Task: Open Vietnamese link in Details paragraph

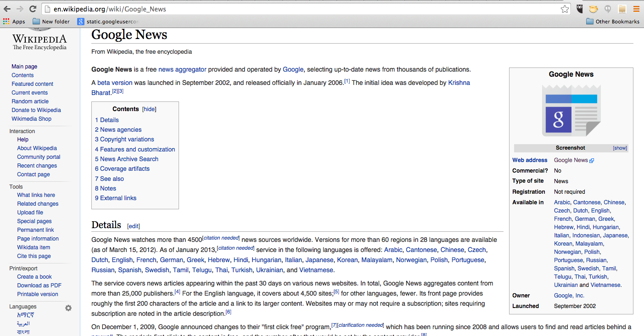Action: point(316,270)
